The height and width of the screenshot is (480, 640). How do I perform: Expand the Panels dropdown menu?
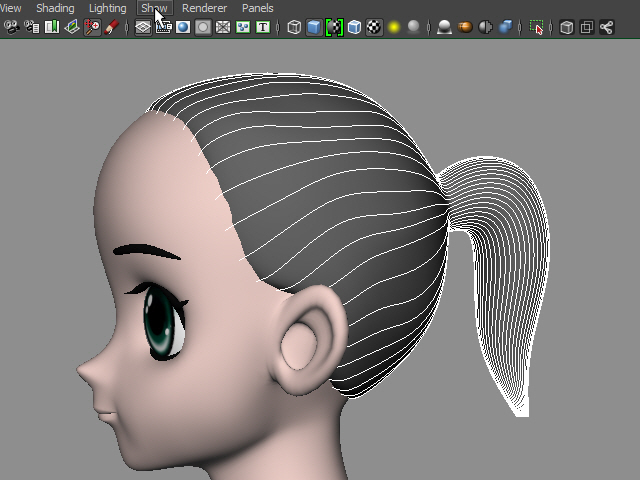(258, 8)
